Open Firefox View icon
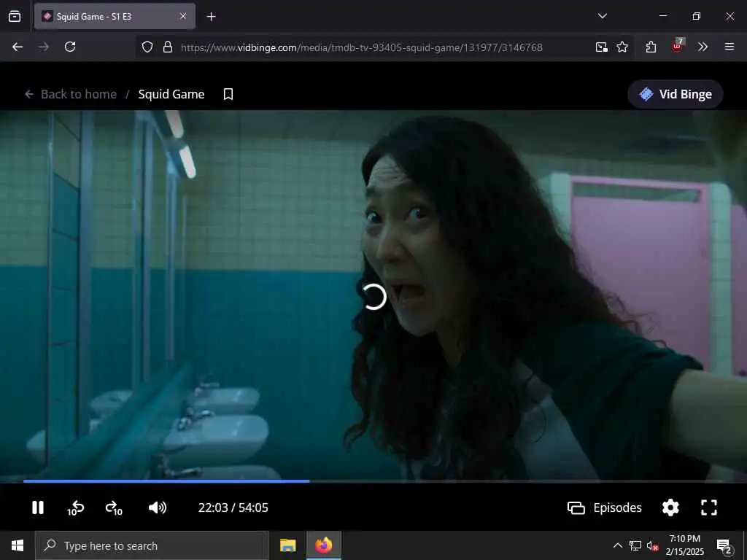 pos(15,17)
